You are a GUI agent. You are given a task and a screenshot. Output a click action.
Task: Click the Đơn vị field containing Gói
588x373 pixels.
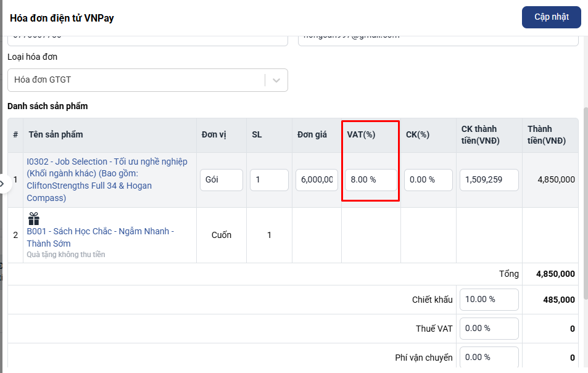(221, 180)
